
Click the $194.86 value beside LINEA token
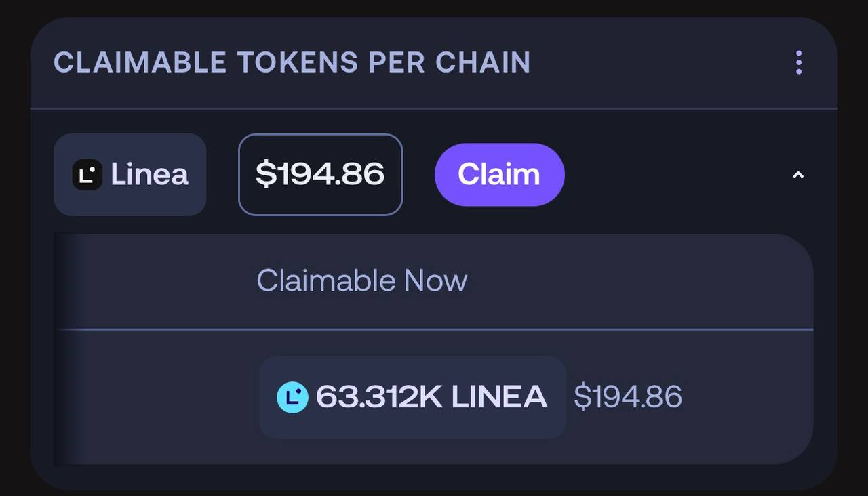click(628, 397)
